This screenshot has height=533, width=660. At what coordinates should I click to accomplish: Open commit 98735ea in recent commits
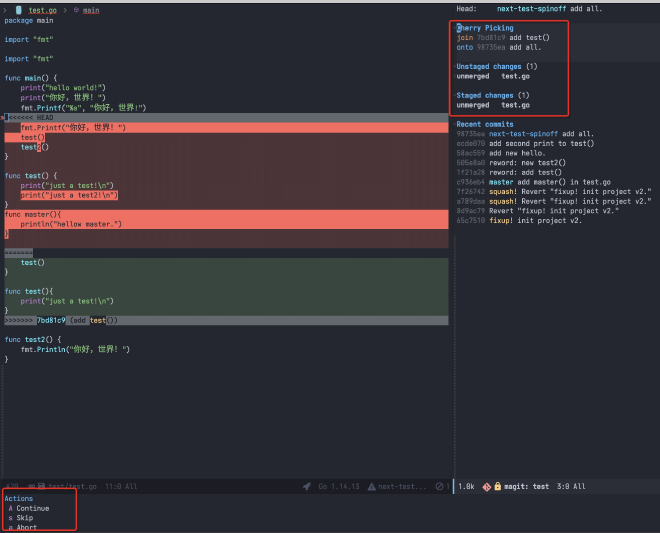click(x=470, y=133)
